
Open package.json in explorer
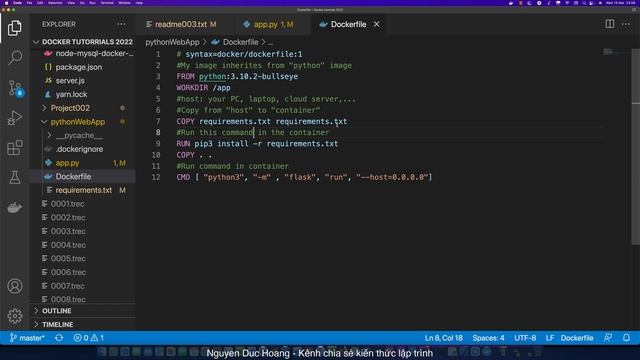[83, 67]
